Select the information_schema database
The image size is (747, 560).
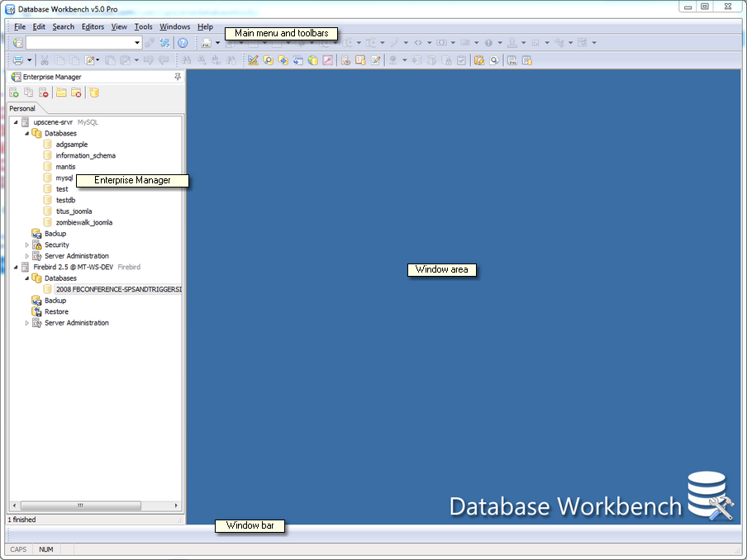(85, 156)
